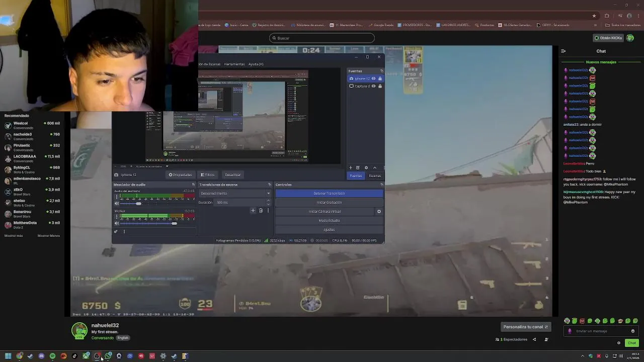The image size is (644, 362).
Task: Enable Modo Estudio in OBS controls
Action: [329, 220]
